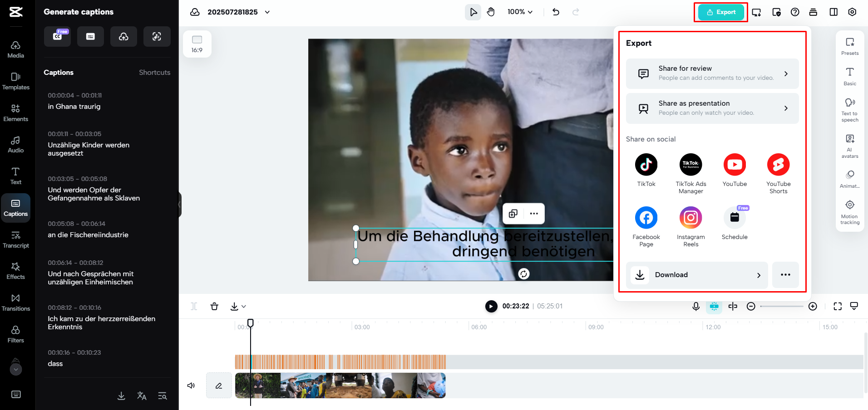
Task: Share the video to TikTok
Action: click(x=646, y=165)
